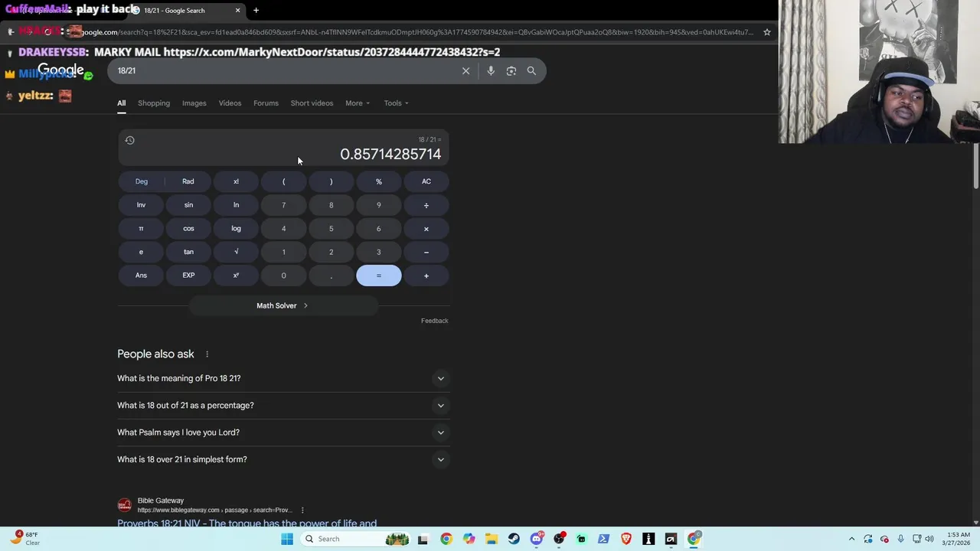Send calculator Feedback
This screenshot has height=551, width=980.
coord(434,321)
